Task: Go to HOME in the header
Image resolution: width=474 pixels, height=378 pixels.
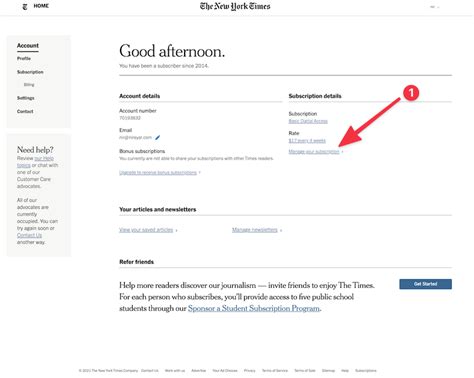Action: [41, 6]
